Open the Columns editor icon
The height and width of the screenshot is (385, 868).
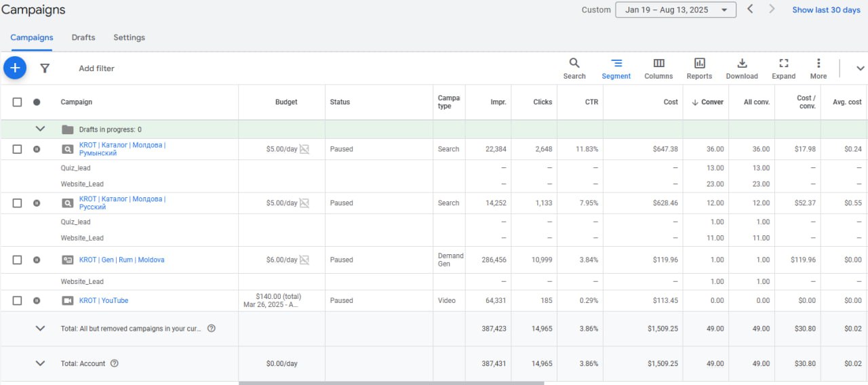(x=658, y=64)
